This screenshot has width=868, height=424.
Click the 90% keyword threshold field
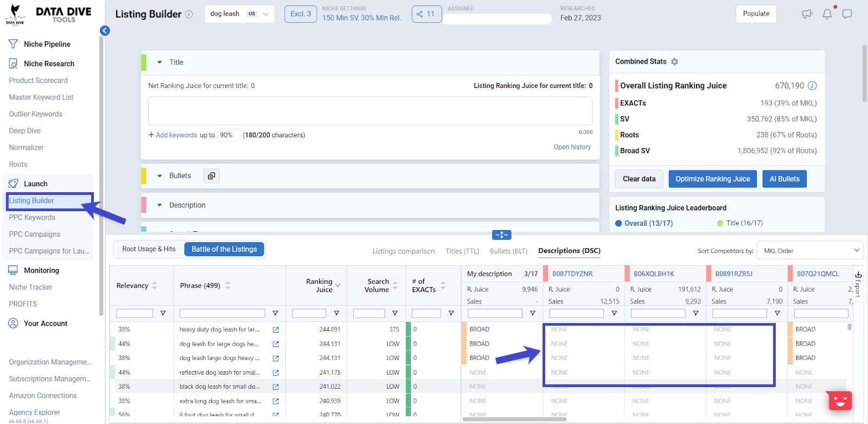pos(228,135)
